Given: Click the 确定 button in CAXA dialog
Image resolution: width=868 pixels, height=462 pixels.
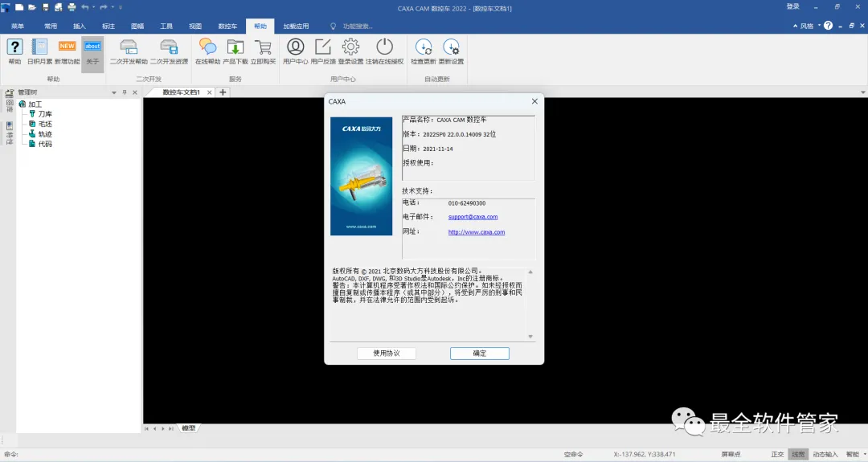Looking at the screenshot, I should 479,353.
